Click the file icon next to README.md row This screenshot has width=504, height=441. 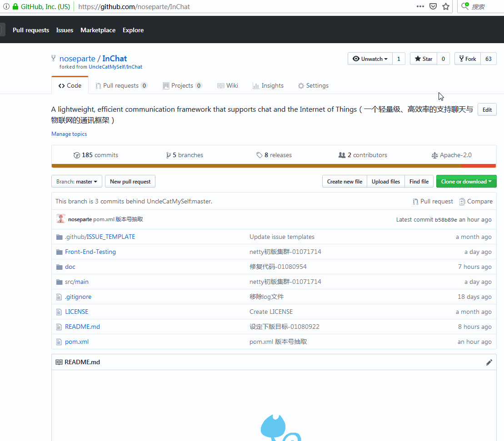coord(59,327)
